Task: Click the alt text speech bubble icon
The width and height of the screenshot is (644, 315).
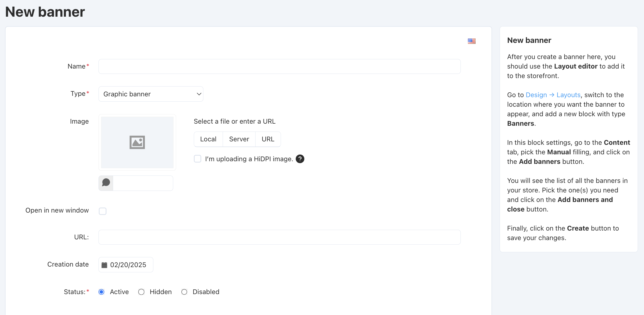Action: (x=106, y=183)
